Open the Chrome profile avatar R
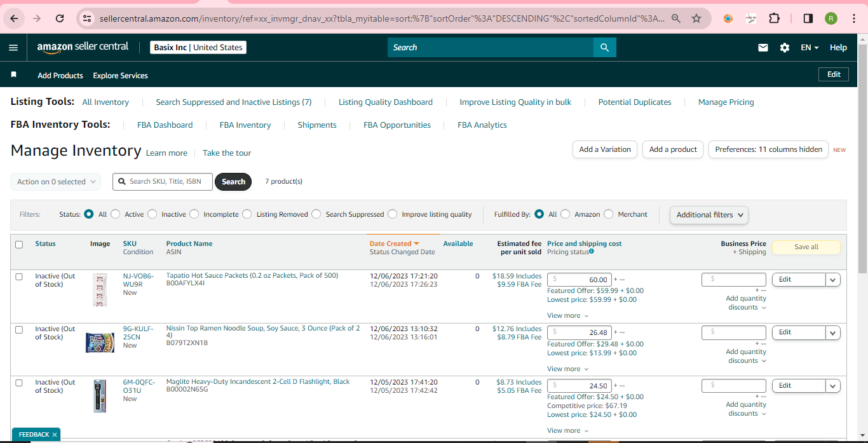The image size is (868, 443). coord(831,18)
